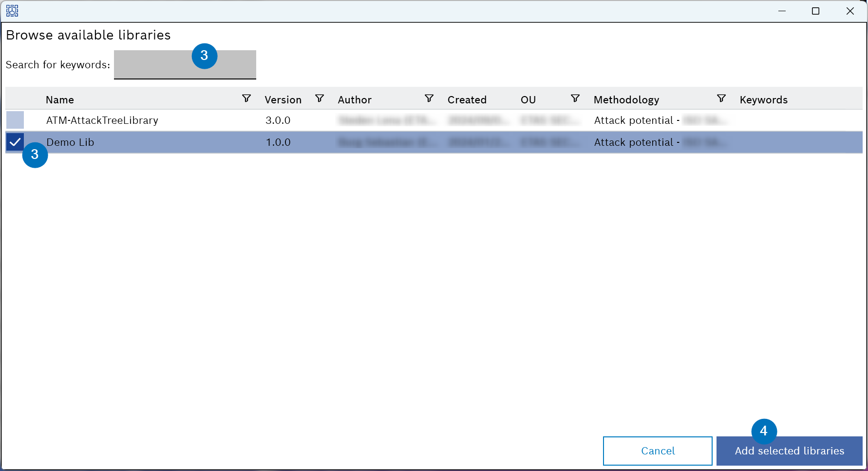The width and height of the screenshot is (868, 471).
Task: Click the Methodology column header
Action: click(626, 100)
